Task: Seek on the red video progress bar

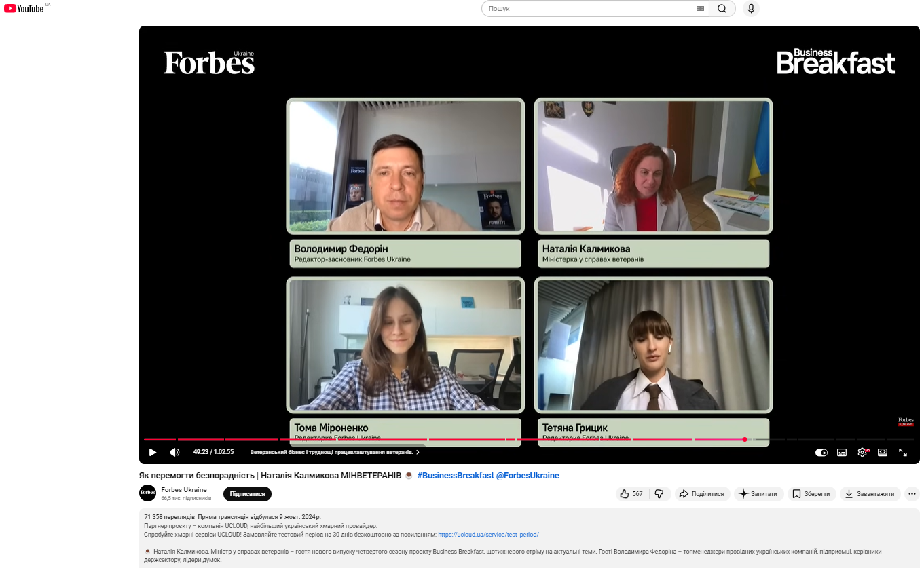Action: tap(530, 440)
